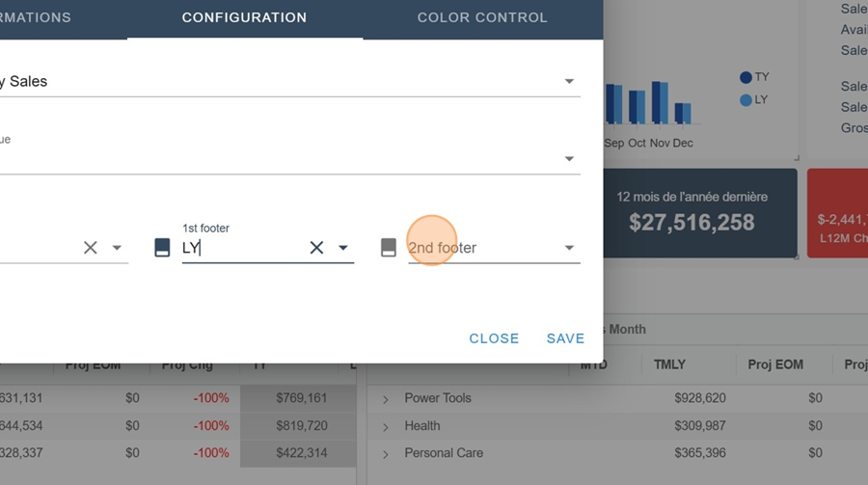Expand the Health row
This screenshot has height=485, width=868.
tap(386, 426)
